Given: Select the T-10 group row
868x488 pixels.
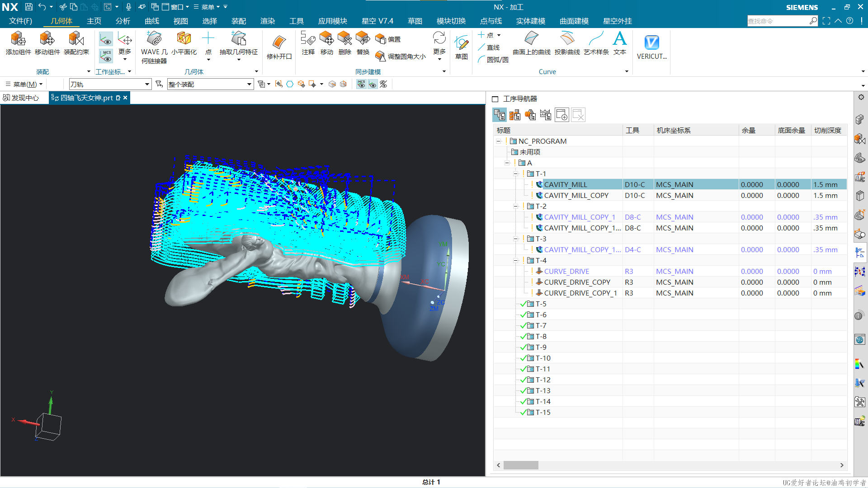Looking at the screenshot, I should pyautogui.click(x=670, y=358).
